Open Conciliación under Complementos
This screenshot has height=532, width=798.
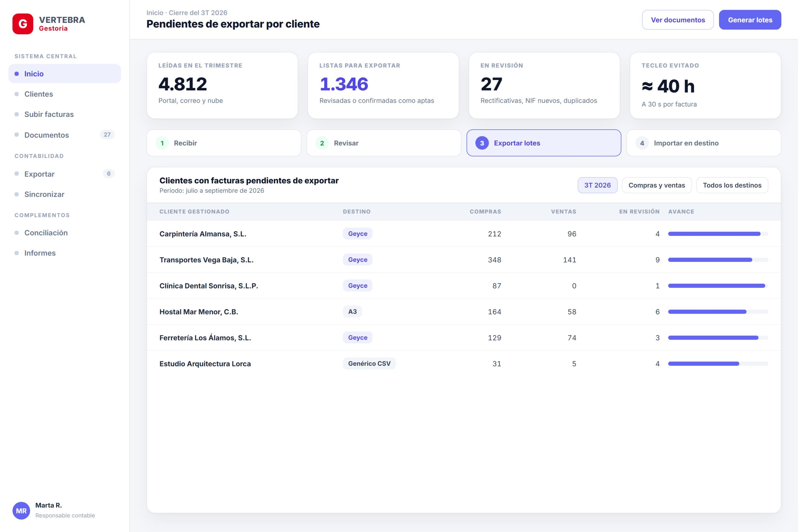(x=65, y=233)
